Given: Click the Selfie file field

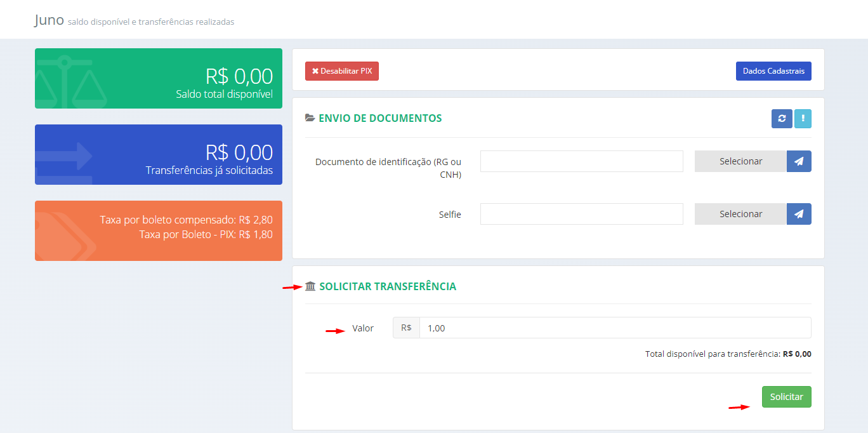Looking at the screenshot, I should click(x=582, y=214).
